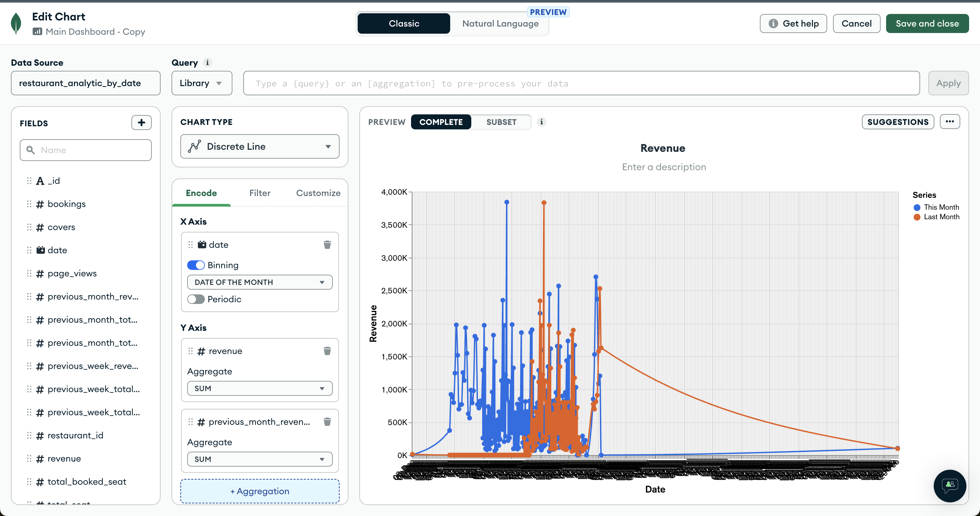Remove revenue field via trash icon
980x516 pixels.
(x=327, y=351)
